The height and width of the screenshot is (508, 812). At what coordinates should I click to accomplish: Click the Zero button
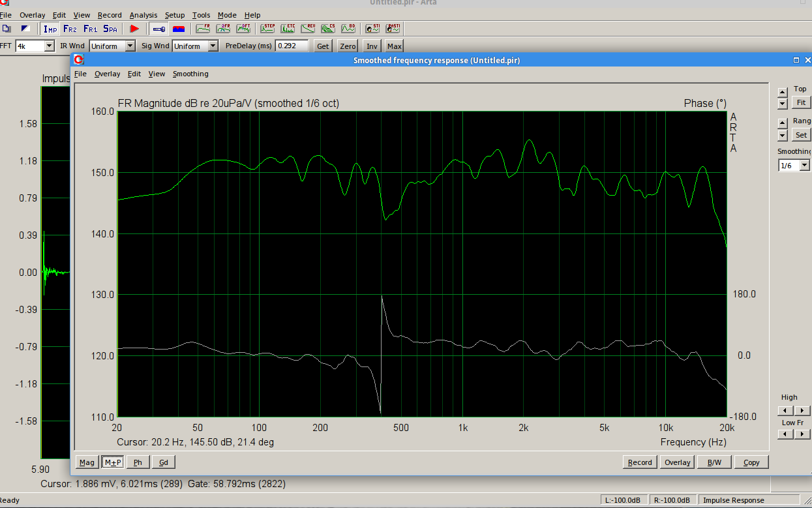pos(348,46)
